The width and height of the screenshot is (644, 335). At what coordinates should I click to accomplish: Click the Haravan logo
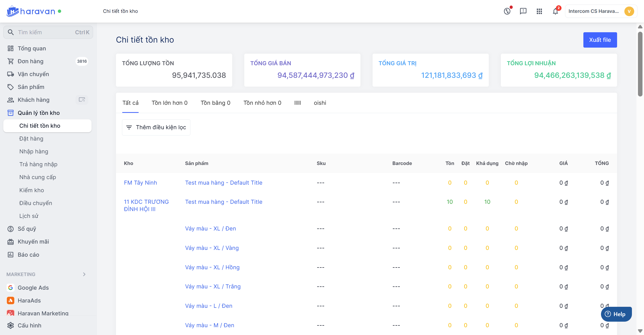[x=31, y=11]
